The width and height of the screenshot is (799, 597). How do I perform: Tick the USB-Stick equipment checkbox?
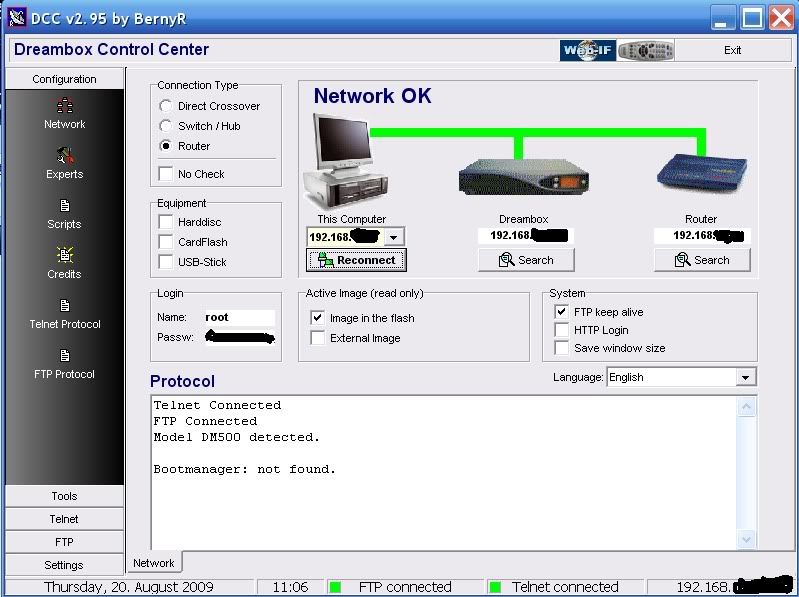click(x=166, y=261)
